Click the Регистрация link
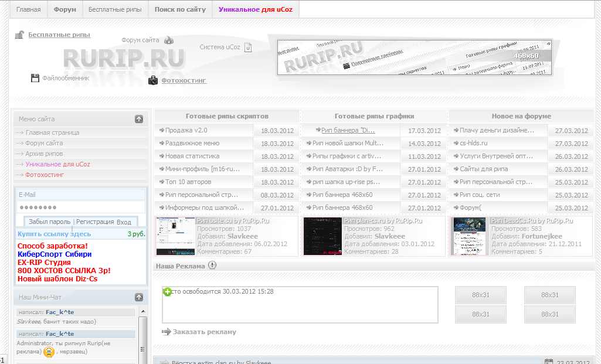Viewport: 601px width, 364px height. [95, 222]
